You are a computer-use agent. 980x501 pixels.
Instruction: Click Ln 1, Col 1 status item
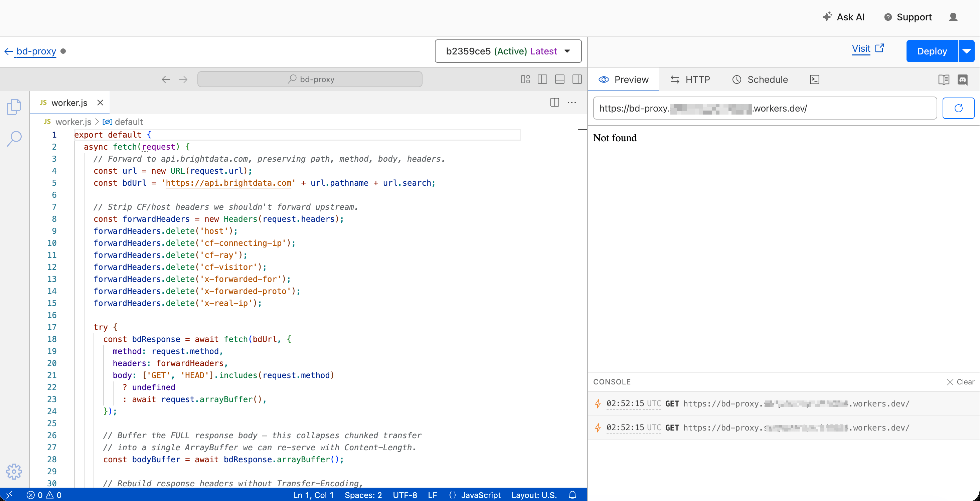pos(314,495)
